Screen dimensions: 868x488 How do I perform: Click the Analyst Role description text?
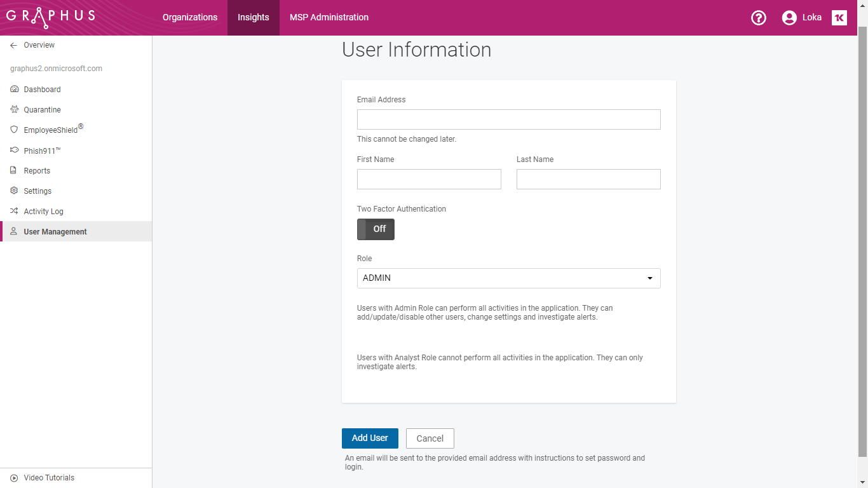point(500,362)
